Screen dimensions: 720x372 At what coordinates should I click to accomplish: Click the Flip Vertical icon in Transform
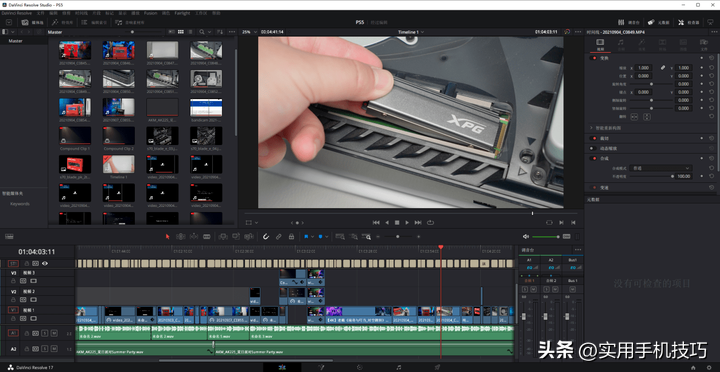coord(647,117)
